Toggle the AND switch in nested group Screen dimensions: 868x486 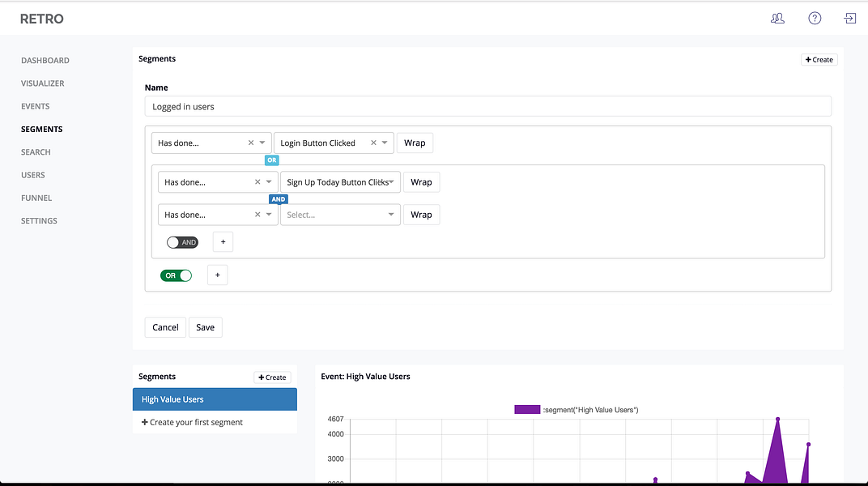pos(183,242)
